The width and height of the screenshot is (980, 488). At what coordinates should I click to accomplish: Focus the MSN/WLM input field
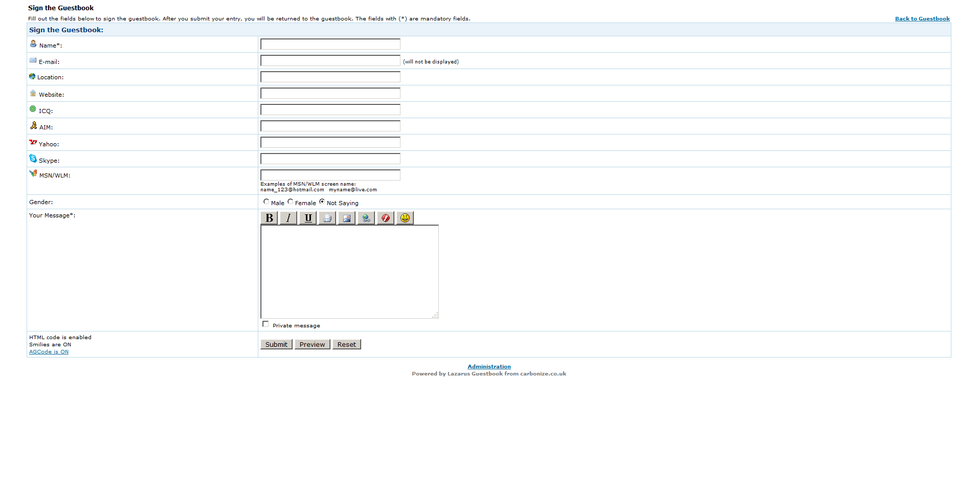330,175
